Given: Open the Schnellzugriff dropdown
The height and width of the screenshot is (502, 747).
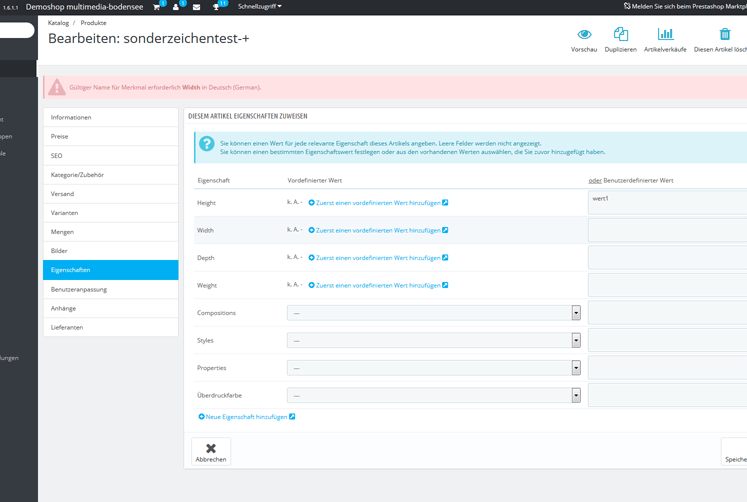Looking at the screenshot, I should pyautogui.click(x=260, y=7).
